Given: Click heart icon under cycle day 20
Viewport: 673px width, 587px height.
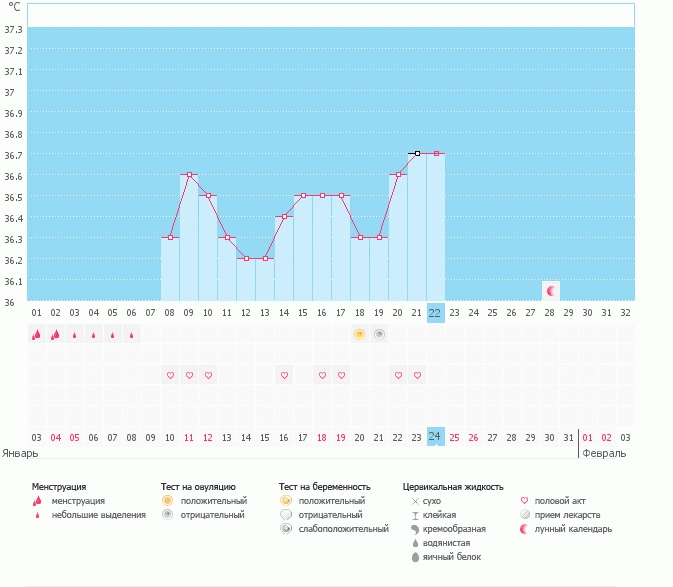Looking at the screenshot, I should (x=398, y=375).
